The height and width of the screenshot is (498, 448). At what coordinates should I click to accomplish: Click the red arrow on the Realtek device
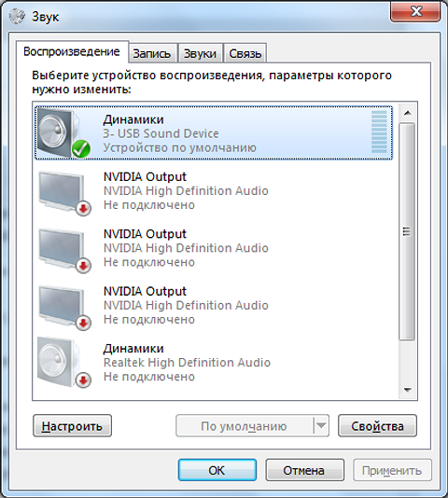[x=83, y=380]
